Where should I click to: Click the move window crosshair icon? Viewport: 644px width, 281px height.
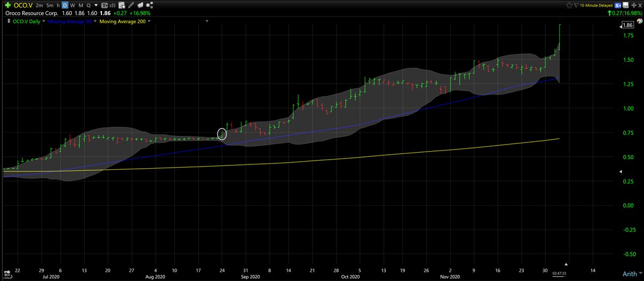634,5
